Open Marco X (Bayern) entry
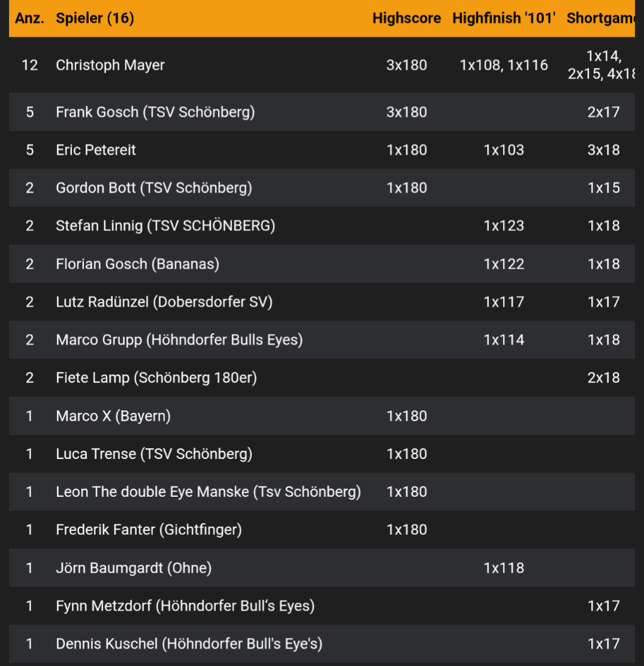This screenshot has width=644, height=666. coord(113,416)
